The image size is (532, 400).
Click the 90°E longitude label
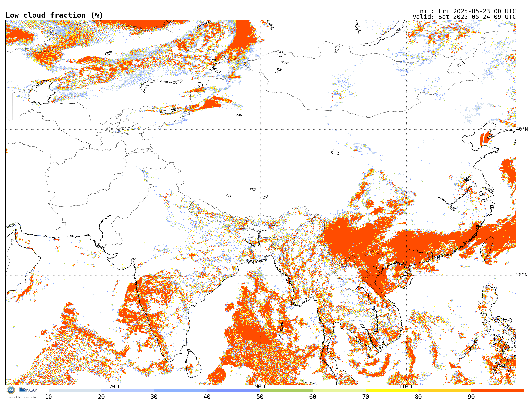(x=261, y=387)
